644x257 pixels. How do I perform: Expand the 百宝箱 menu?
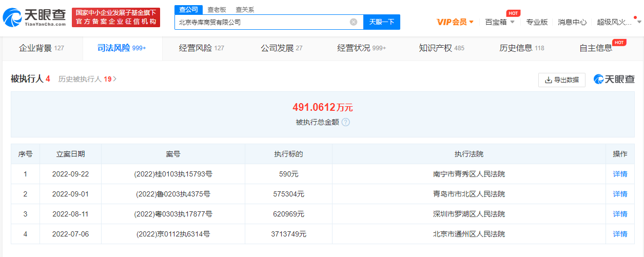pyautogui.click(x=500, y=22)
